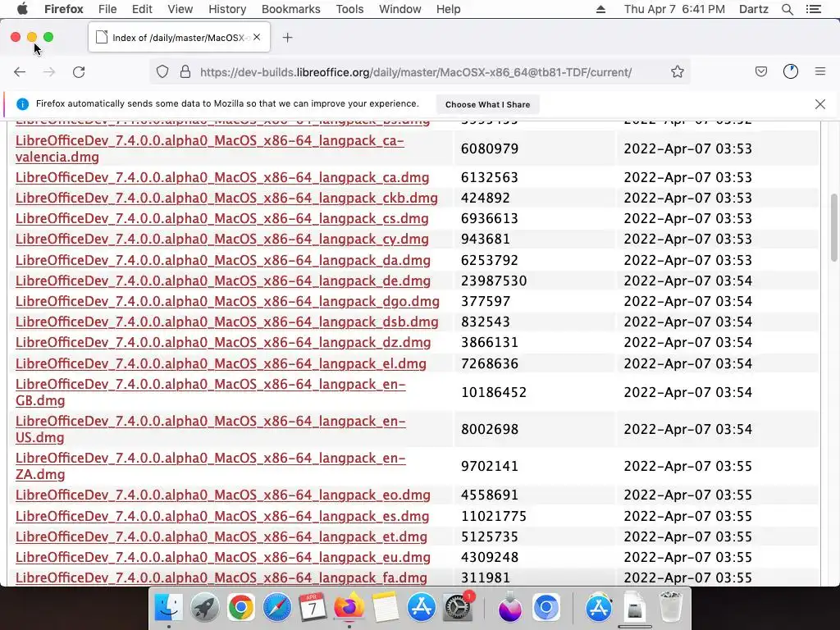Close the Index of /daily/master tab
Image resolution: width=840 pixels, height=630 pixels.
pos(257,37)
